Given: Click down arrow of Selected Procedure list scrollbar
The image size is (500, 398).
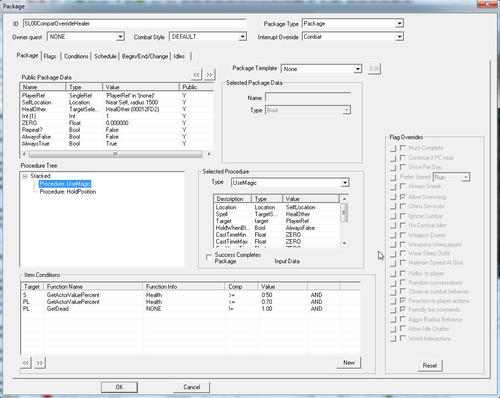Looking at the screenshot, I should pyautogui.click(x=344, y=243).
